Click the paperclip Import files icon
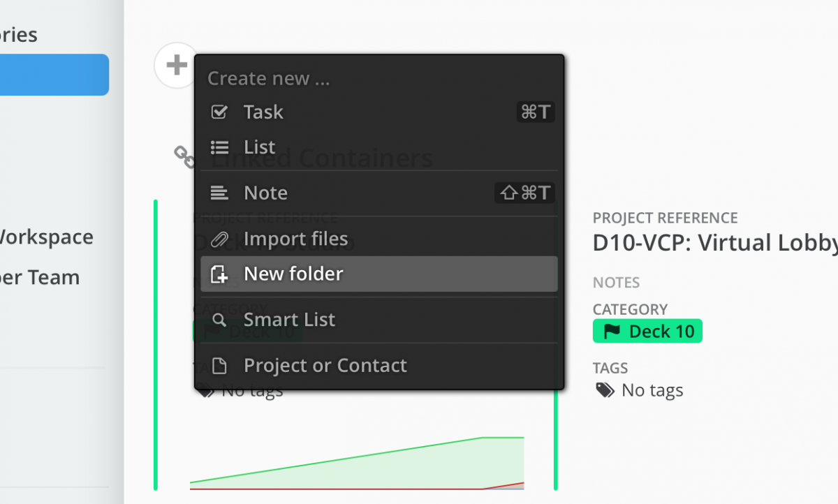Viewport: 838px width, 504px height. [x=219, y=239]
